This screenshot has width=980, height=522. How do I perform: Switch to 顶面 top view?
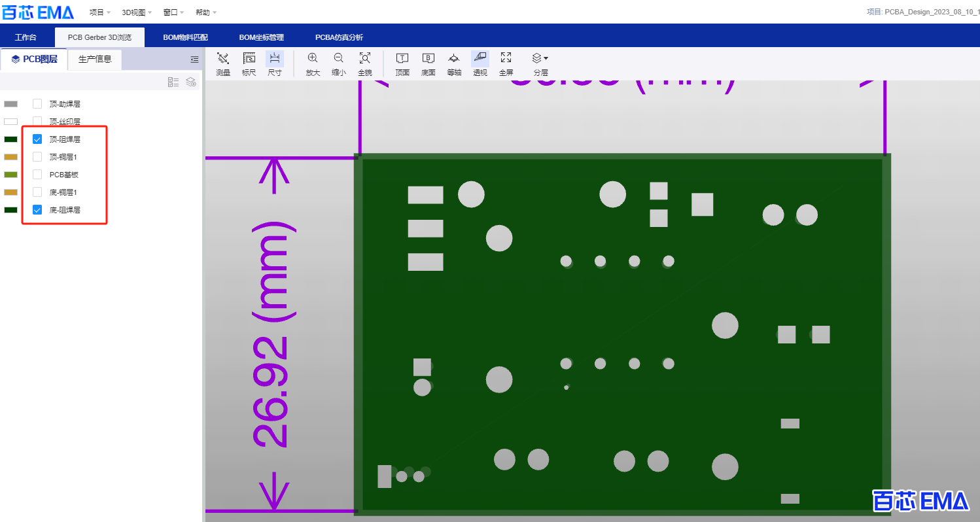click(402, 63)
